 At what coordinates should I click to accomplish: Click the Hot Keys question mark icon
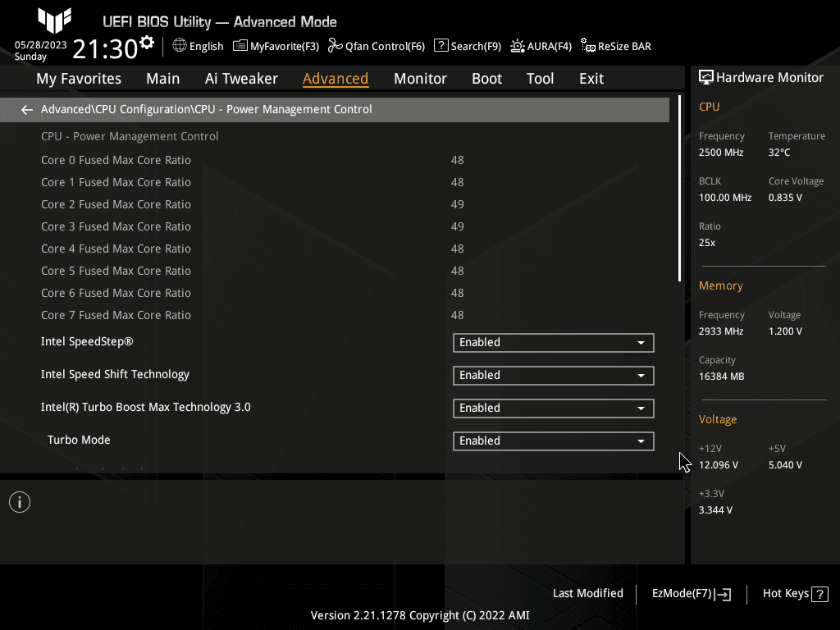pyautogui.click(x=819, y=594)
